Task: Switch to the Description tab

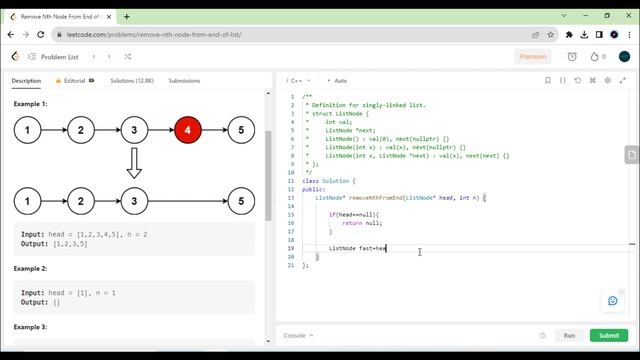Action: coord(26,81)
